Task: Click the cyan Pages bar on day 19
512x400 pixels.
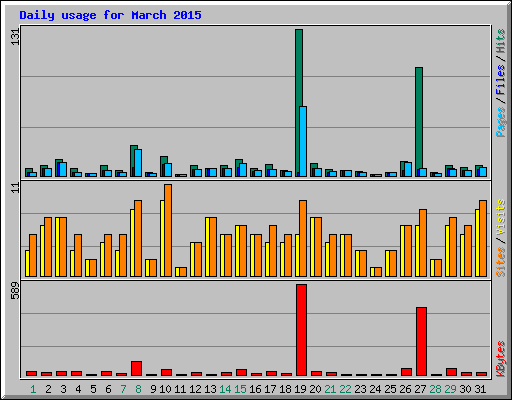Action: coord(303,141)
